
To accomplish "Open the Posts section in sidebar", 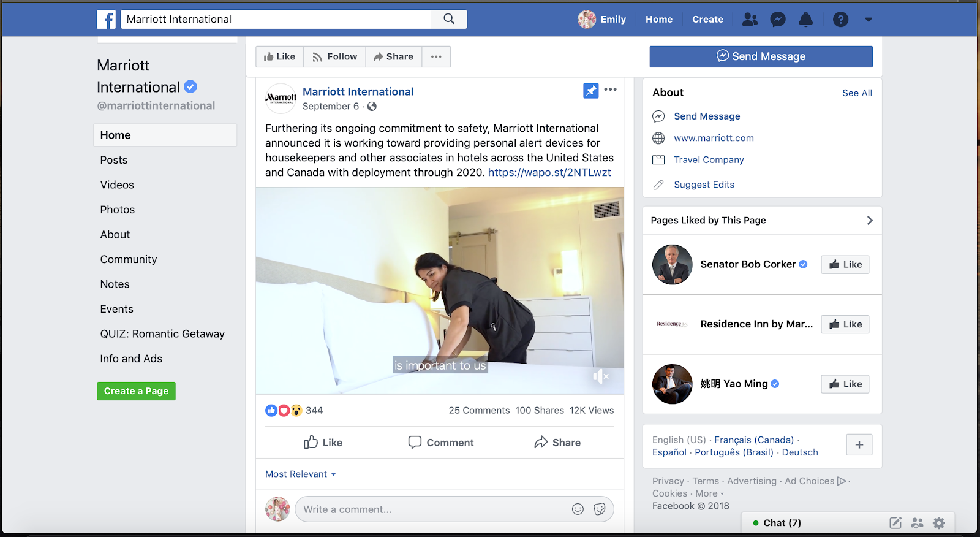I will pos(114,160).
